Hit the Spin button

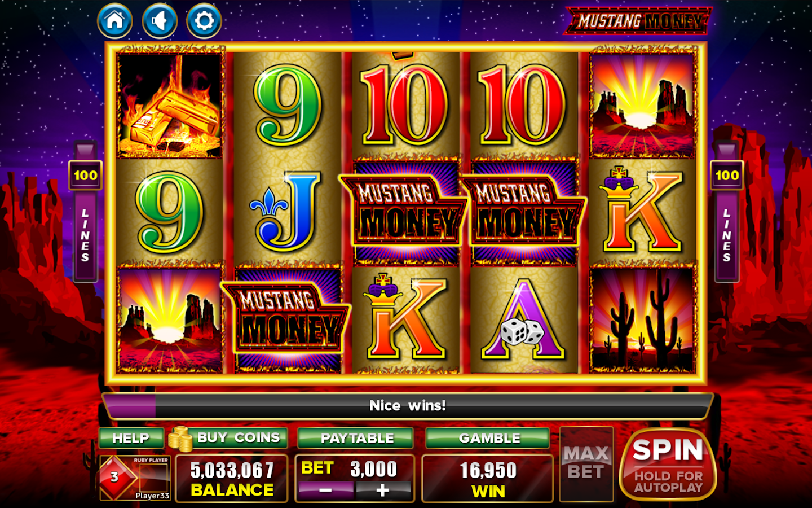tap(668, 464)
